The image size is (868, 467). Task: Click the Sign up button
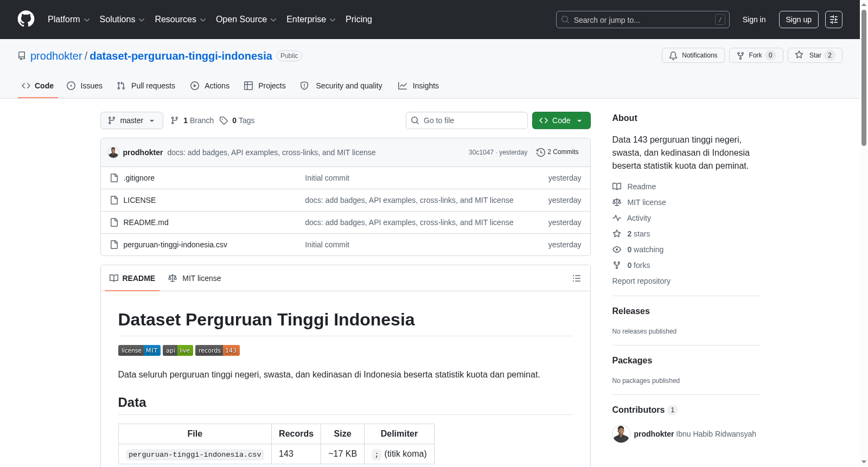point(799,20)
